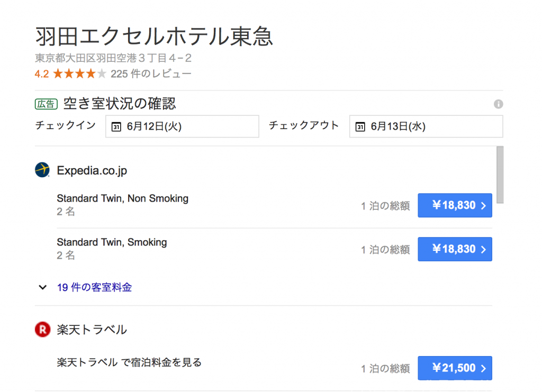542x392 pixels.
Task: Click the Rakuten Travel red R icon
Action: click(42, 330)
